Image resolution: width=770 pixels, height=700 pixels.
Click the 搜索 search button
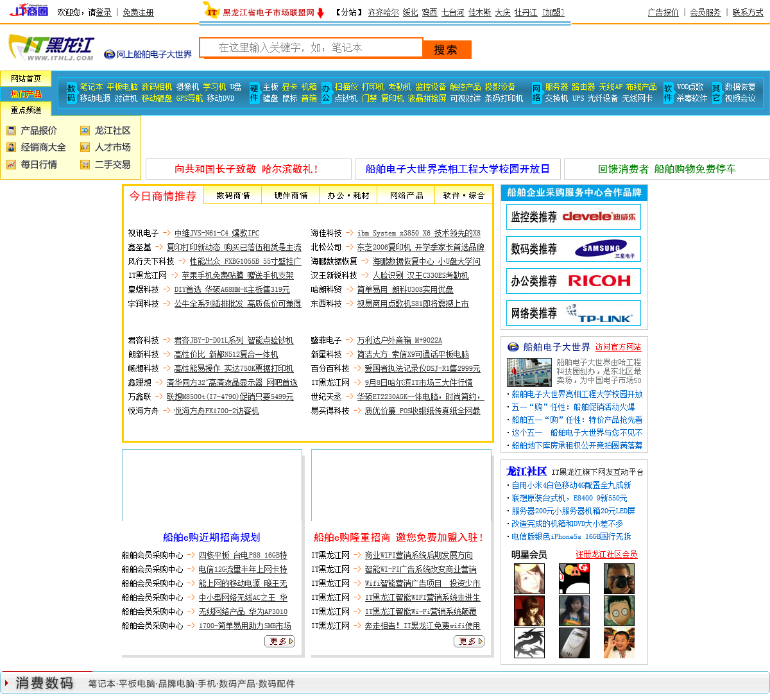pyautogui.click(x=447, y=49)
